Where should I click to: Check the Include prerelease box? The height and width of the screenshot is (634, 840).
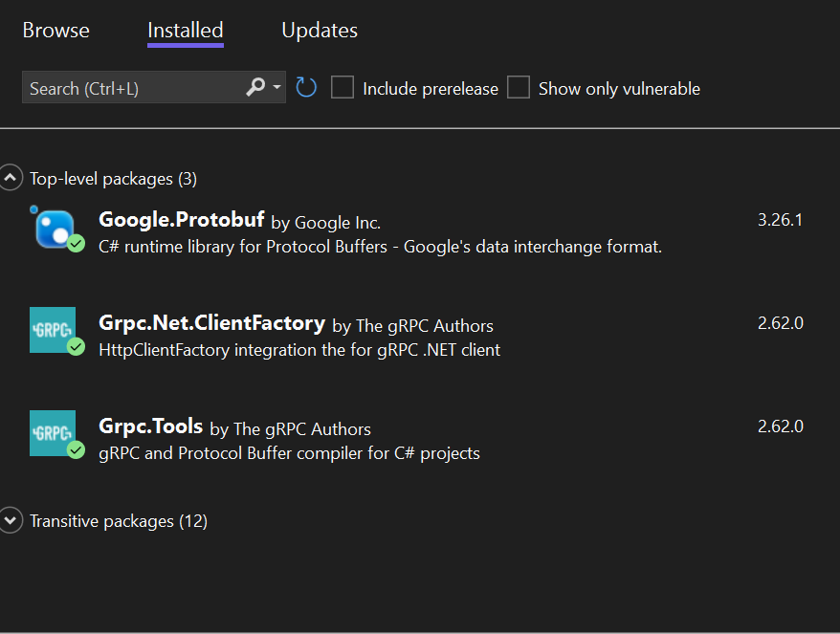(342, 87)
